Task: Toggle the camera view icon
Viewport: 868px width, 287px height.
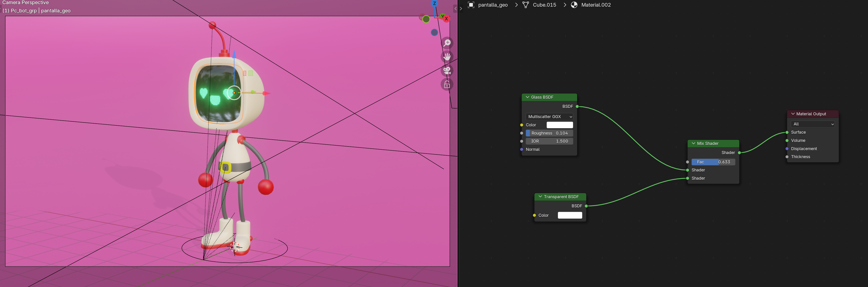Action: [447, 70]
